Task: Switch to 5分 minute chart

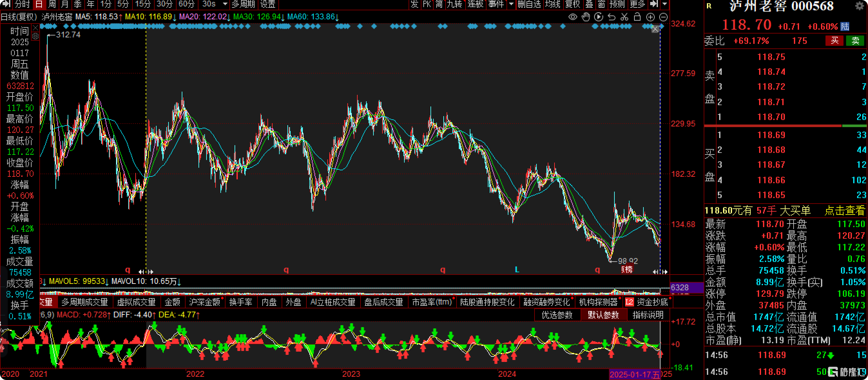Action: (x=123, y=4)
